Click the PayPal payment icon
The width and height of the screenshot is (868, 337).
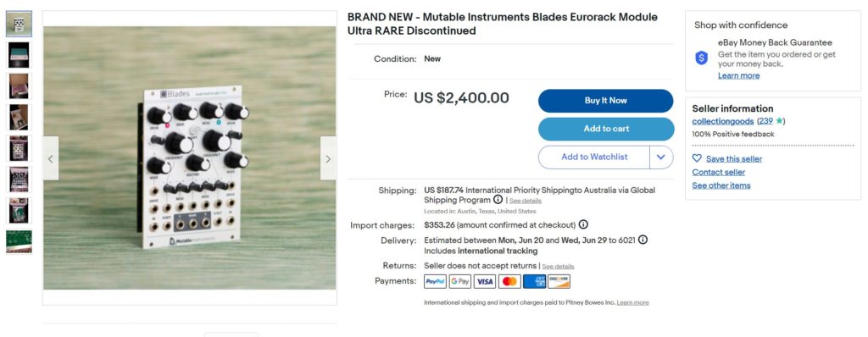(435, 282)
